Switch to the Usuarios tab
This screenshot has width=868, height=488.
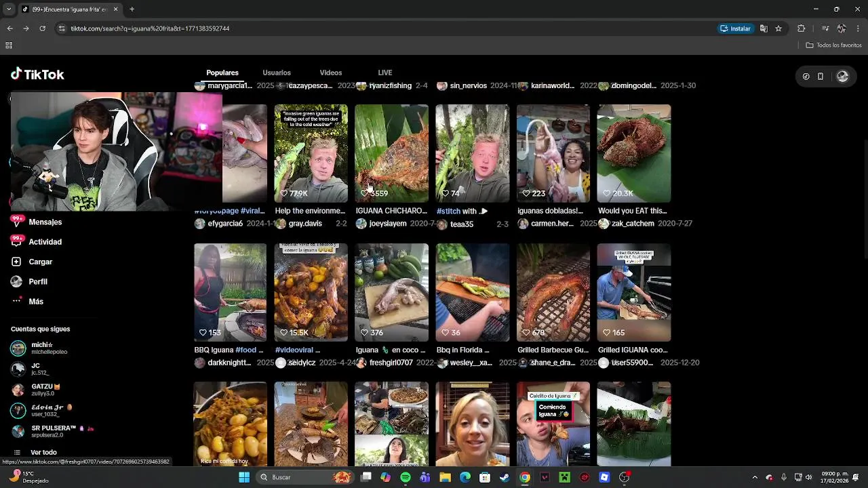pyautogui.click(x=277, y=73)
